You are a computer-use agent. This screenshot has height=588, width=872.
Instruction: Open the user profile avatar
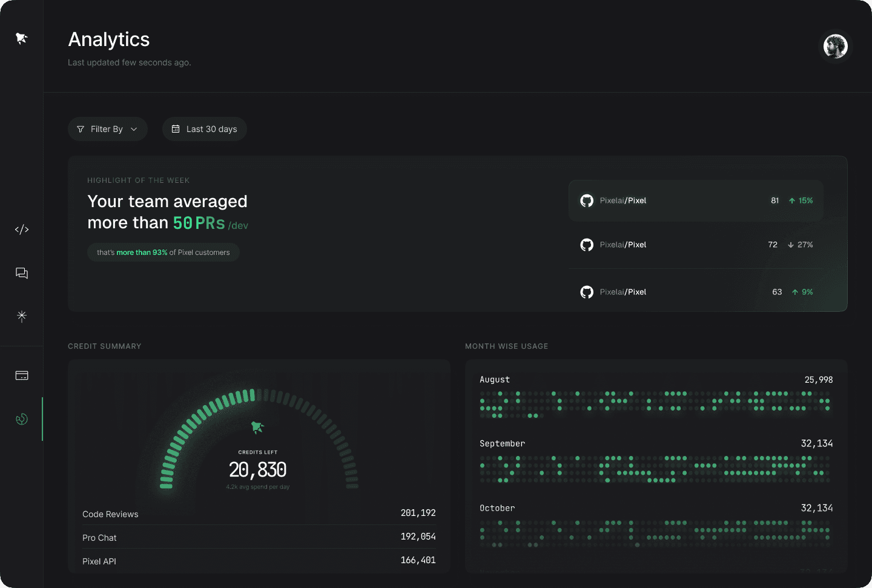point(836,47)
